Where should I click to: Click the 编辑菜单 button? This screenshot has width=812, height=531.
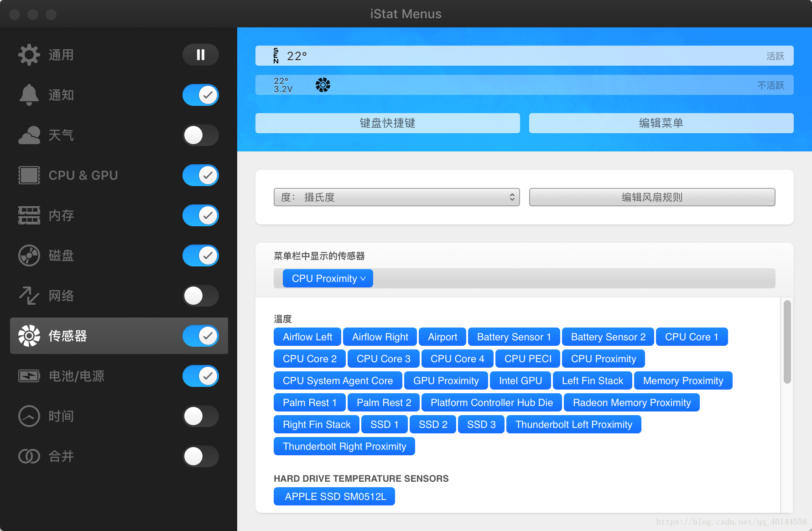click(661, 123)
